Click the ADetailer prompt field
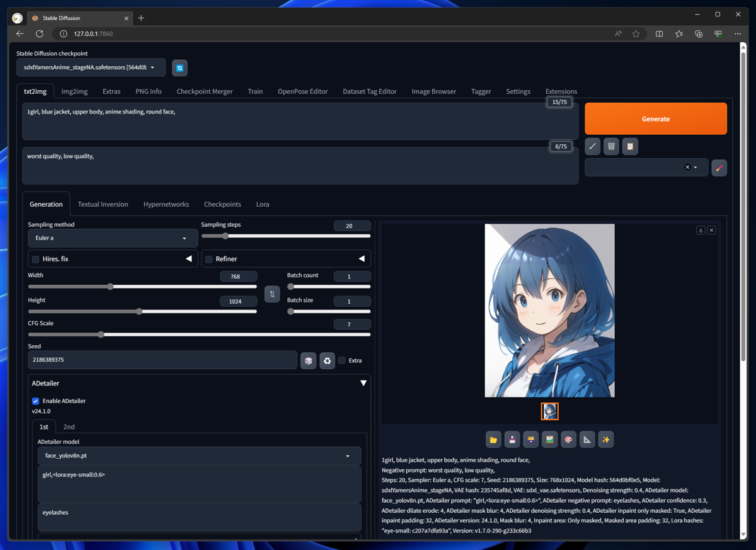This screenshot has width=756, height=550. (199, 484)
